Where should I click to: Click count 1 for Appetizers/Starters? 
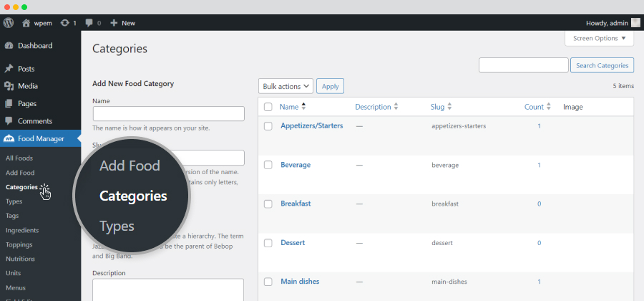click(540, 126)
